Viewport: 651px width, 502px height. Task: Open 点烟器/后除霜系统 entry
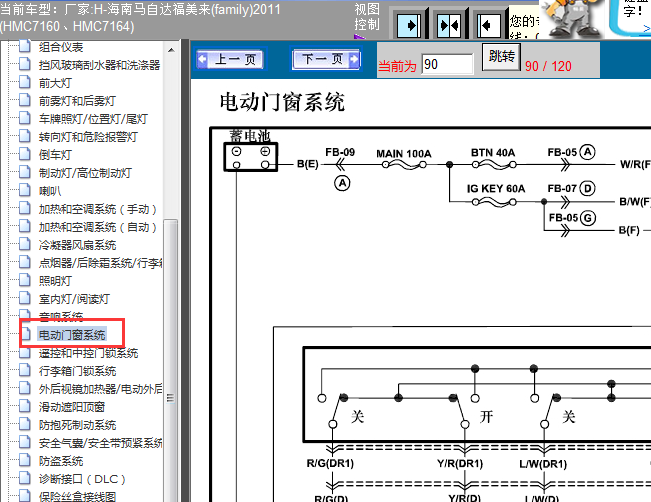tap(100, 263)
